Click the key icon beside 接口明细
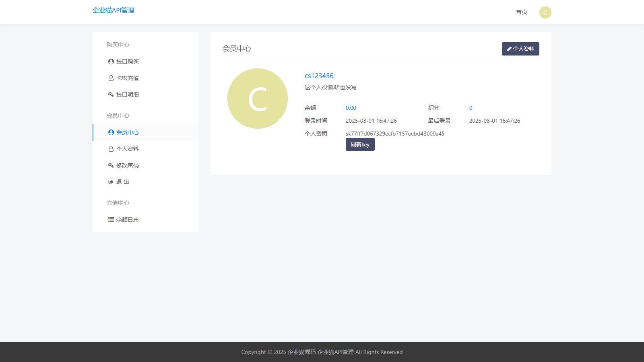Image resolution: width=644 pixels, height=362 pixels. pos(111,95)
